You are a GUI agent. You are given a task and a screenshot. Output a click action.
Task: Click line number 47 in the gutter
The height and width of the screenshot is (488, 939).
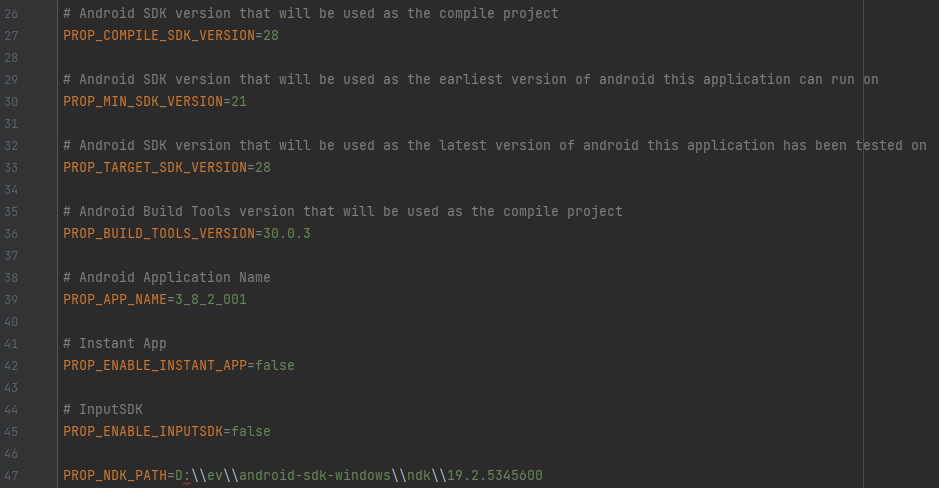(x=12, y=475)
